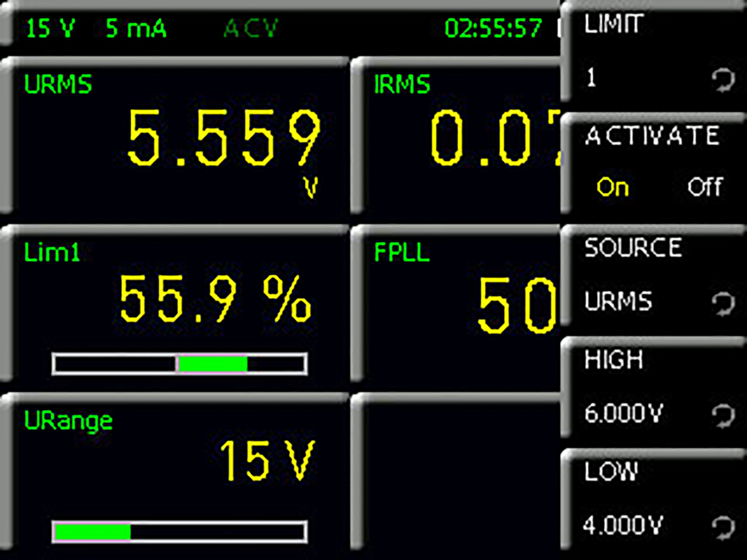
Task: Select the URMS measurement cell
Action: tap(174, 140)
